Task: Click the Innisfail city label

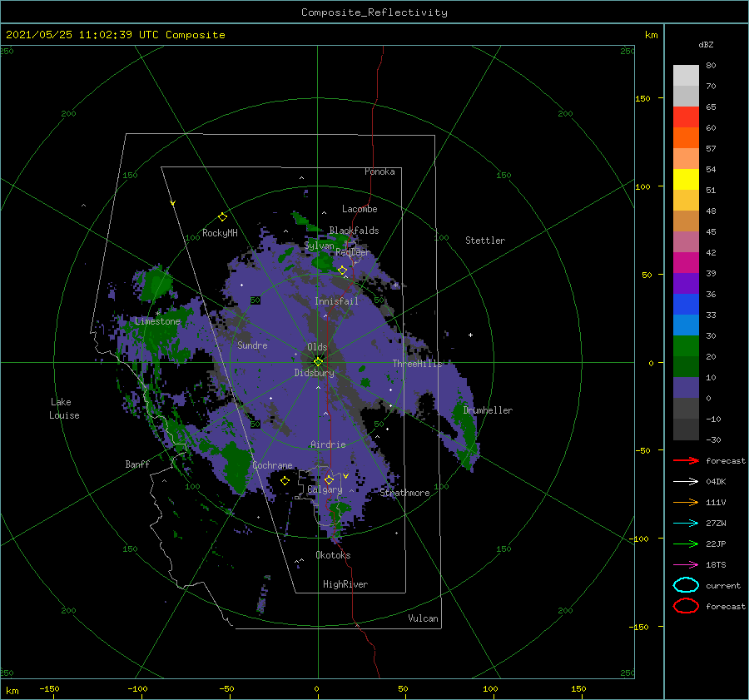Action: (336, 301)
